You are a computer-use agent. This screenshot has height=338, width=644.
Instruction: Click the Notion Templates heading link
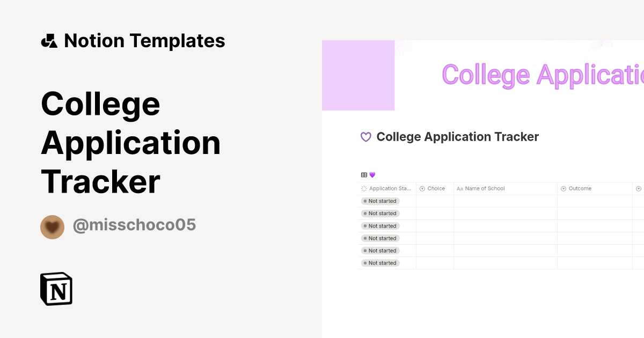(x=144, y=41)
